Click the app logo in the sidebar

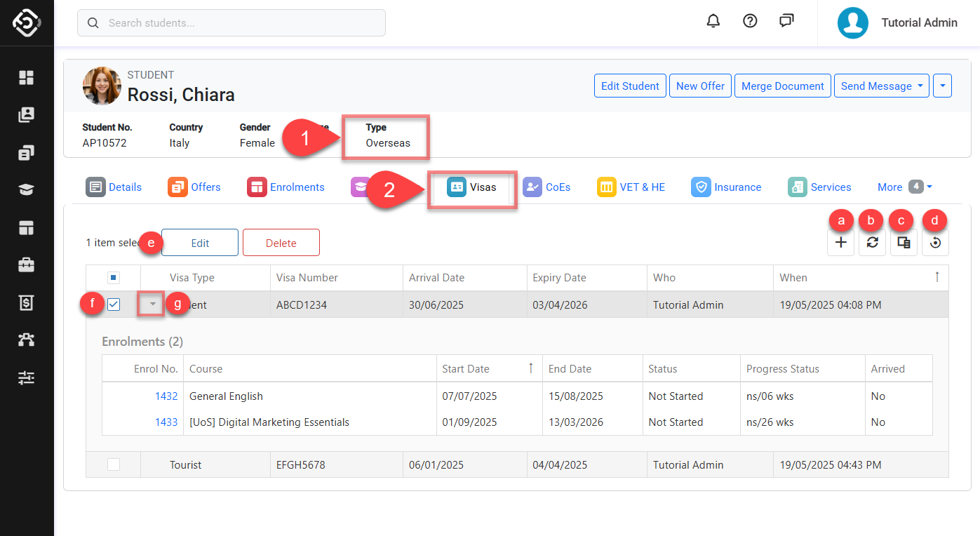[27, 22]
